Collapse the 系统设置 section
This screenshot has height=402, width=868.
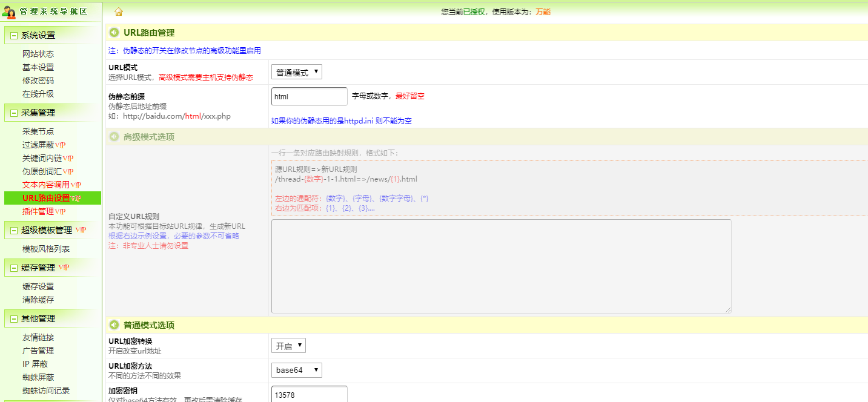(13, 36)
